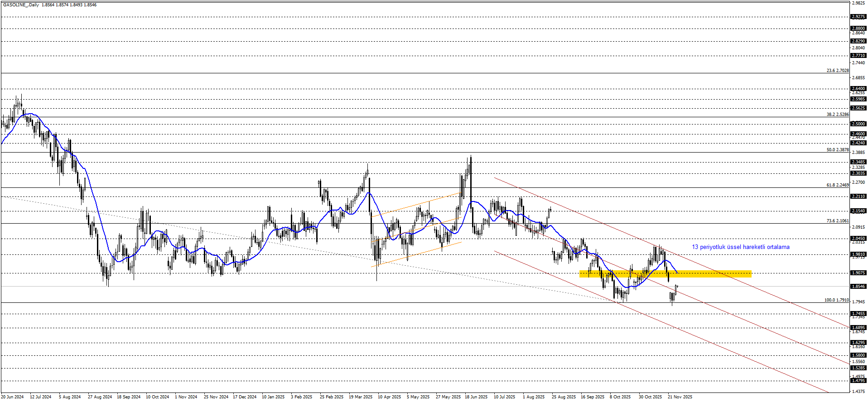Click the 2.9275 price level tag

(x=858, y=17)
